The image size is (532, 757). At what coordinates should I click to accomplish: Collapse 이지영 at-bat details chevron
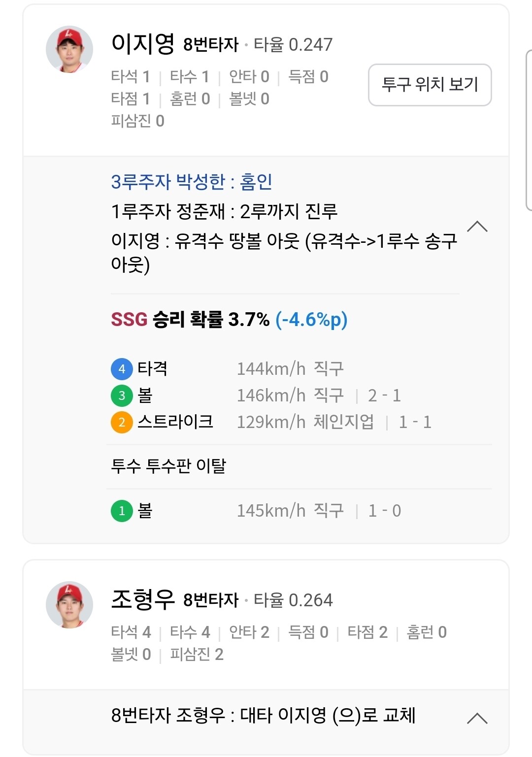477,227
